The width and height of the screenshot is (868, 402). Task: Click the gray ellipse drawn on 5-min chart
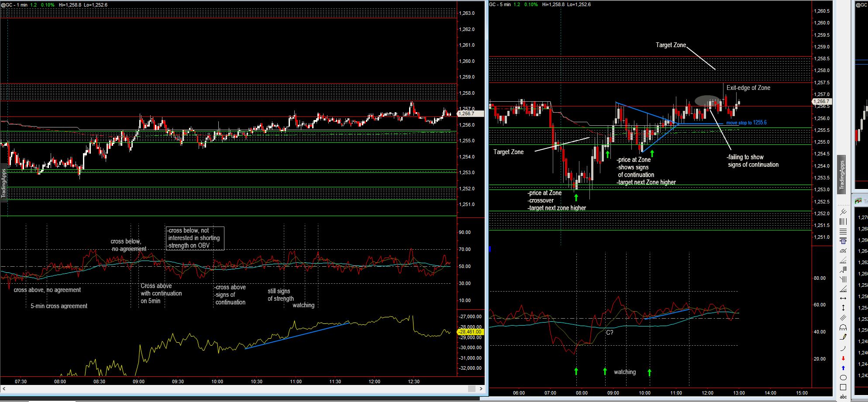point(707,100)
